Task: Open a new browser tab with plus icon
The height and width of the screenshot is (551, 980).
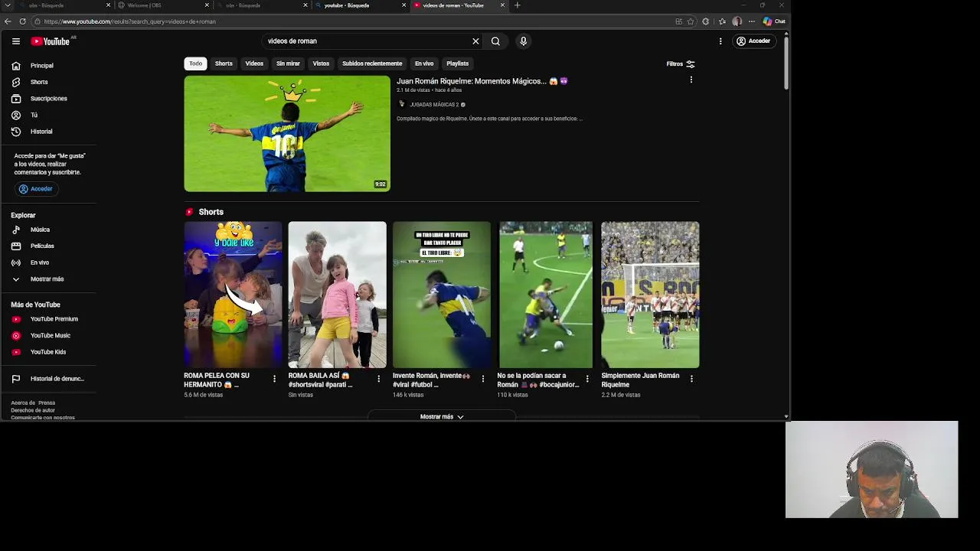Action: point(517,5)
